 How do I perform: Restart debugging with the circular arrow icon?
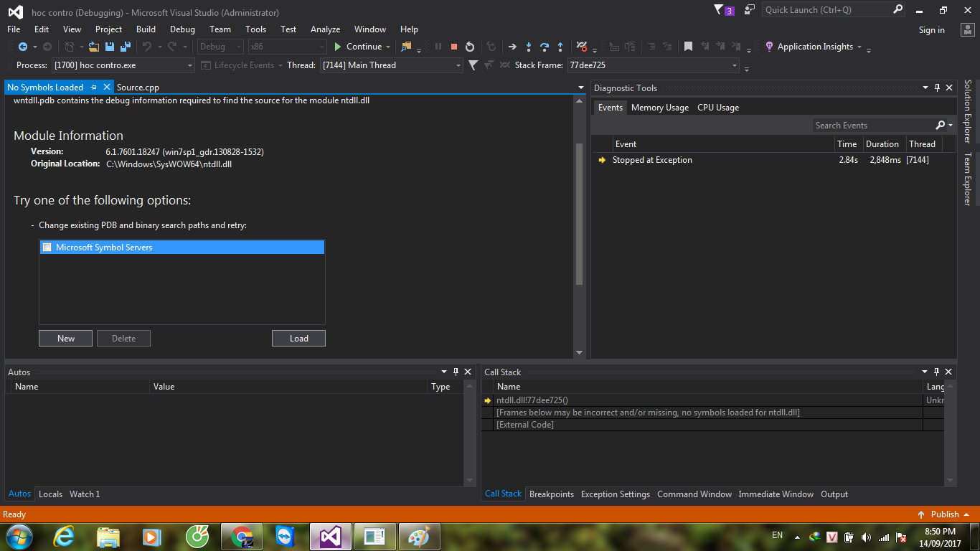coord(470,47)
